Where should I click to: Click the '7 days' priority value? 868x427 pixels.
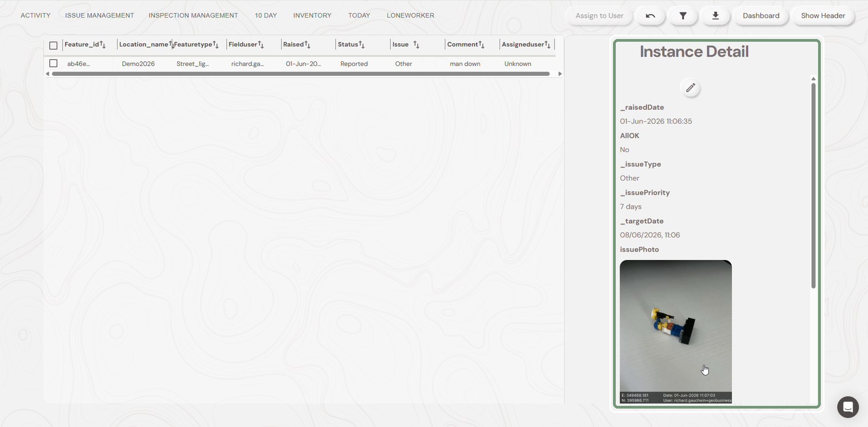pyautogui.click(x=631, y=206)
